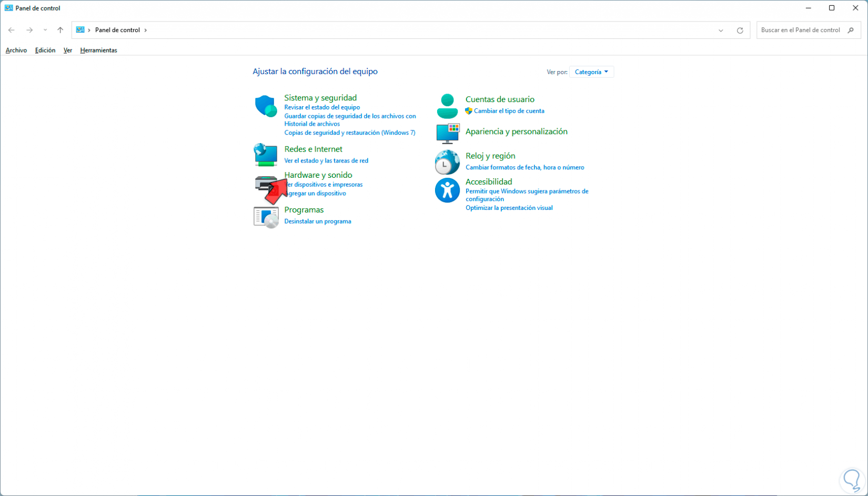Refresh the Panel de control view
Screen dimensions: 868x496
740,31
